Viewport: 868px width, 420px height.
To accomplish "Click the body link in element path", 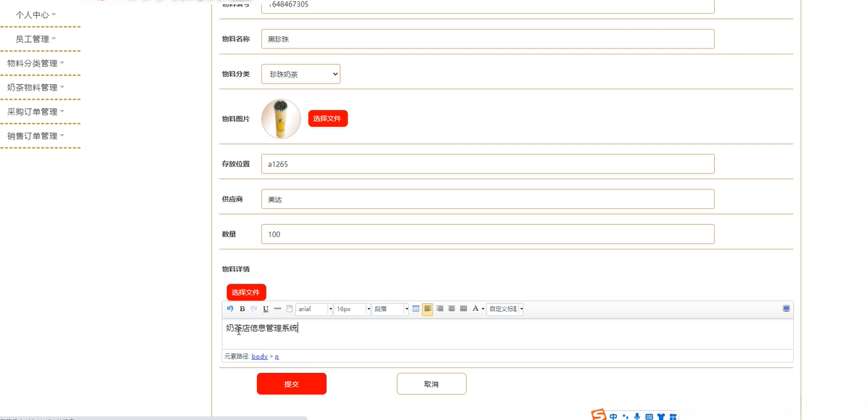I will click(260, 356).
